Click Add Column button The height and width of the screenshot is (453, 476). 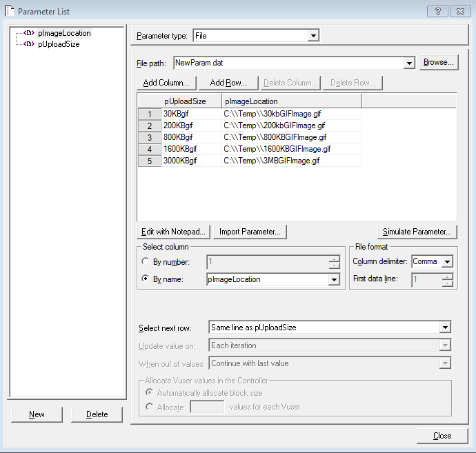[x=166, y=83]
